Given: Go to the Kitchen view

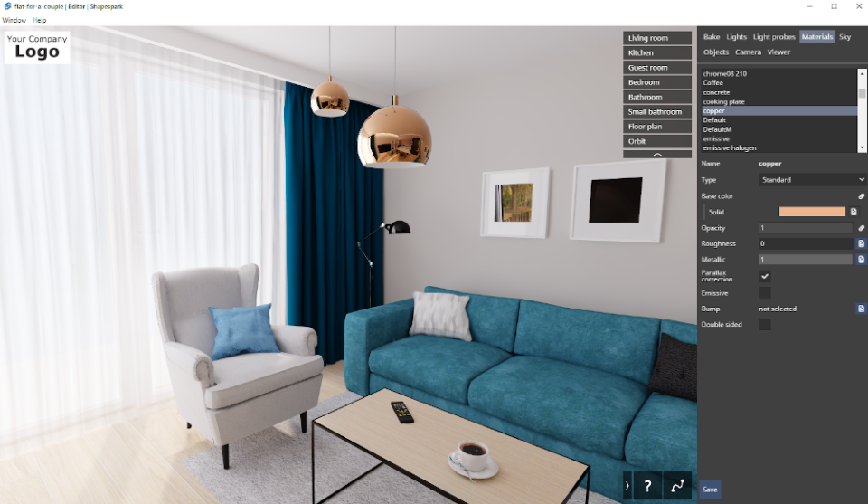Looking at the screenshot, I should 657,52.
